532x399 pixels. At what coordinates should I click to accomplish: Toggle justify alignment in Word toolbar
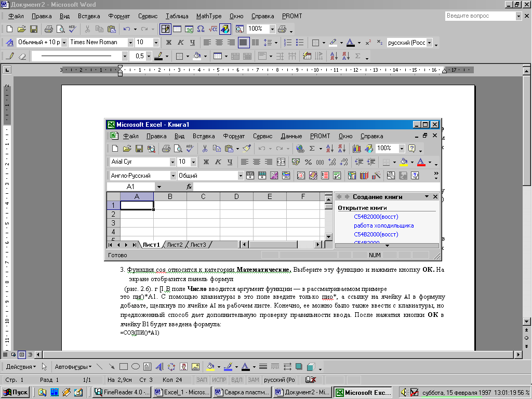pos(243,43)
